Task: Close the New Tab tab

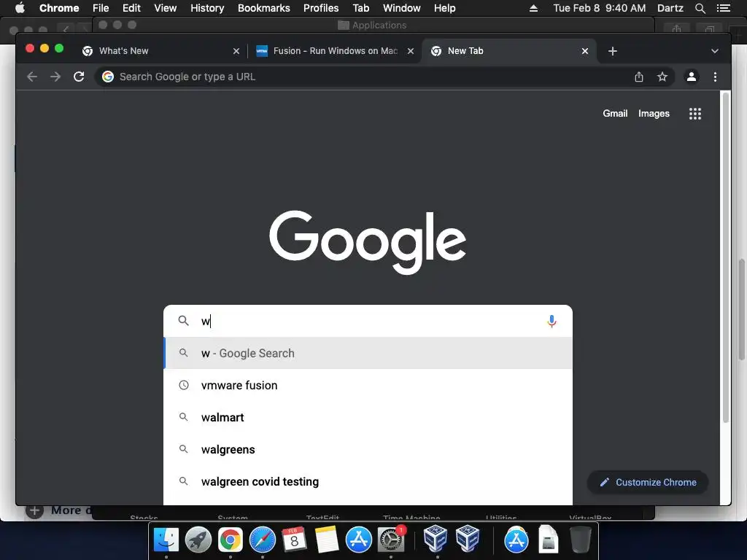Action: 585,51
